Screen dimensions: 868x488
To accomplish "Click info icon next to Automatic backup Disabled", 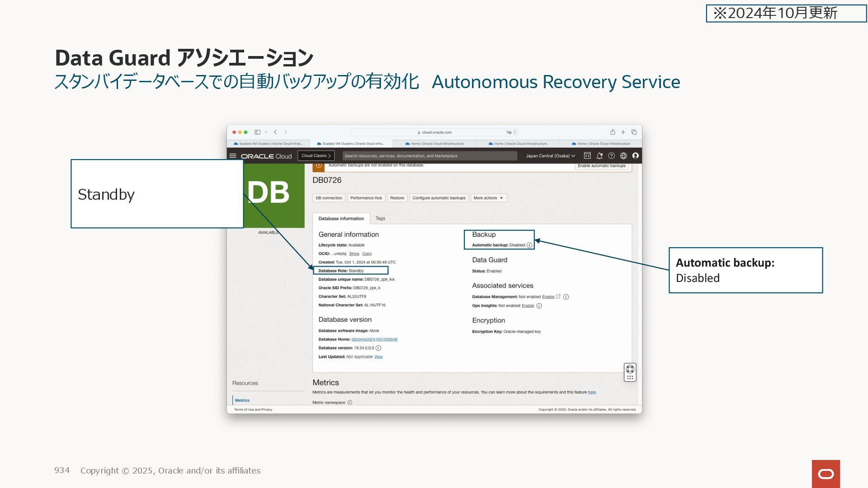I will [x=529, y=245].
